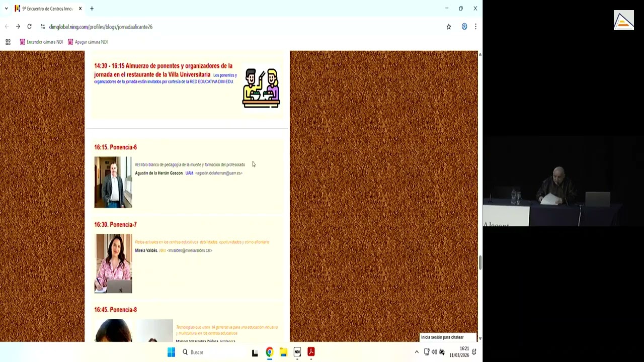Click the orange triangle logo in corner

(624, 20)
